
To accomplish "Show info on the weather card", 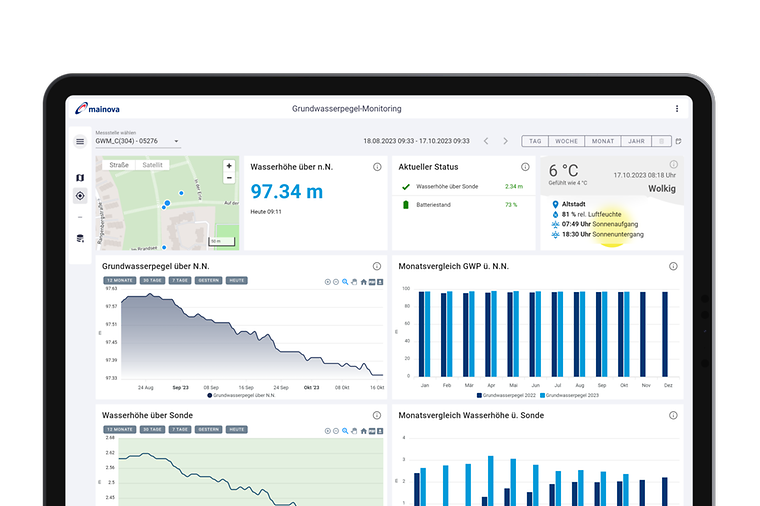I will (x=674, y=164).
